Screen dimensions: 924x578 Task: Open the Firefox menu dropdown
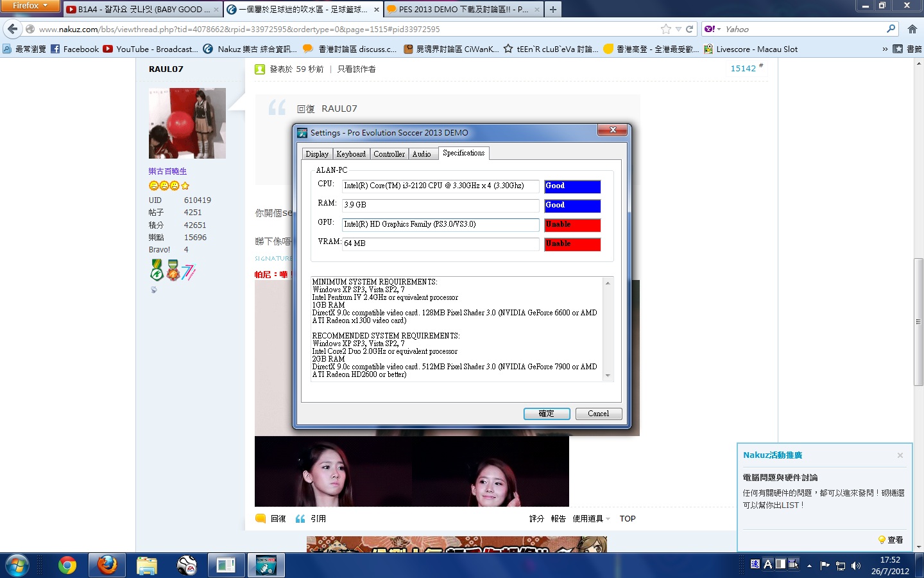coord(30,6)
